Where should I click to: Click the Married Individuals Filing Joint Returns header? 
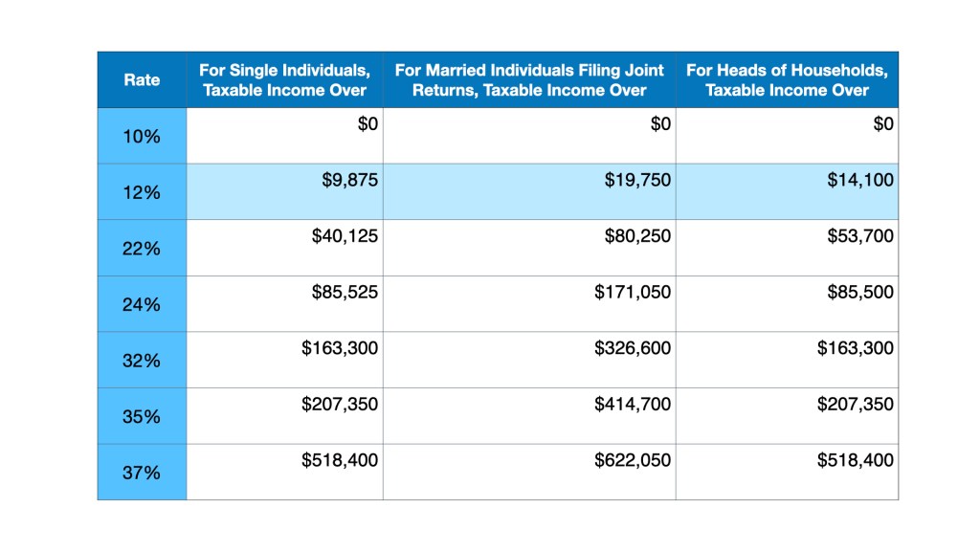[x=529, y=80]
